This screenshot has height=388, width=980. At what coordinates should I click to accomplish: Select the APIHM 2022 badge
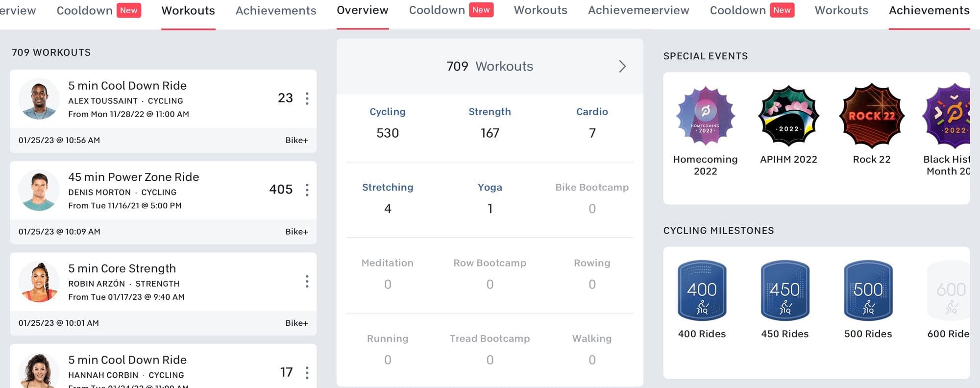[x=788, y=117]
